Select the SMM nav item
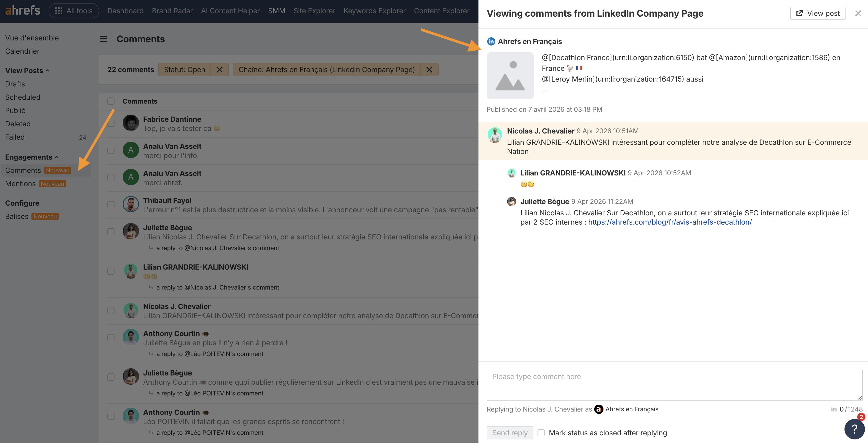The height and width of the screenshot is (443, 868). click(x=277, y=11)
